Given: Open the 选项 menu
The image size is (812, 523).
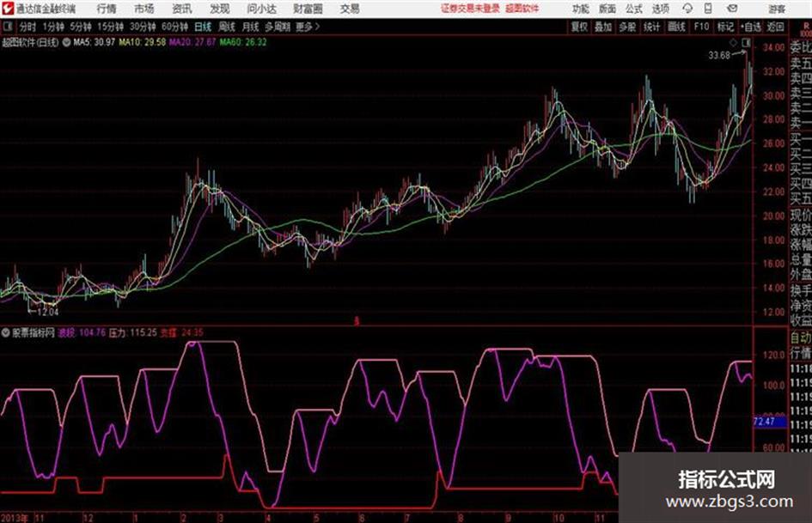Looking at the screenshot, I should click(661, 9).
